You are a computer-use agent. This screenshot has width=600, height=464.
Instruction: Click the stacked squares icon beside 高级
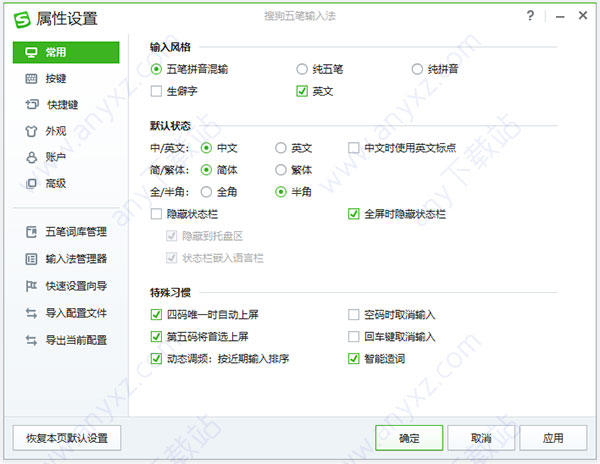click(31, 184)
